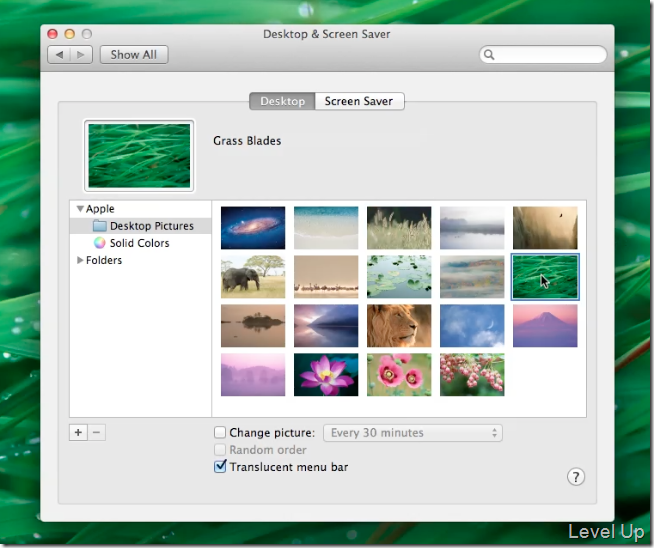
Task: Collapse the Apple group disclosure triangle
Action: click(80, 209)
